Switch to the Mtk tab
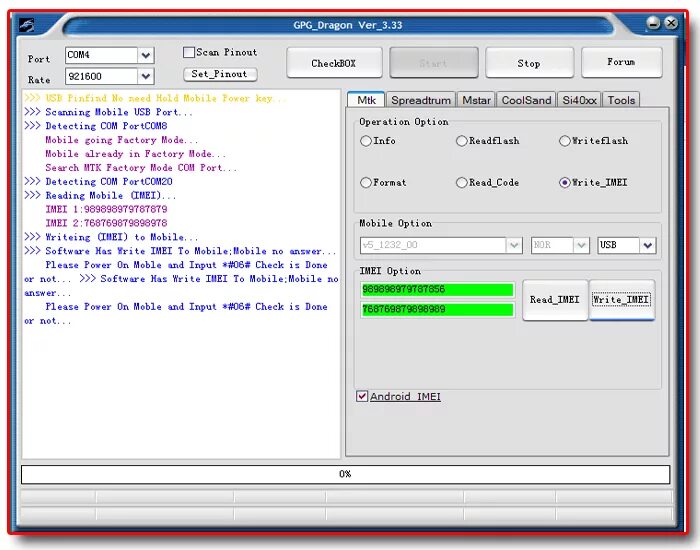 click(x=366, y=100)
